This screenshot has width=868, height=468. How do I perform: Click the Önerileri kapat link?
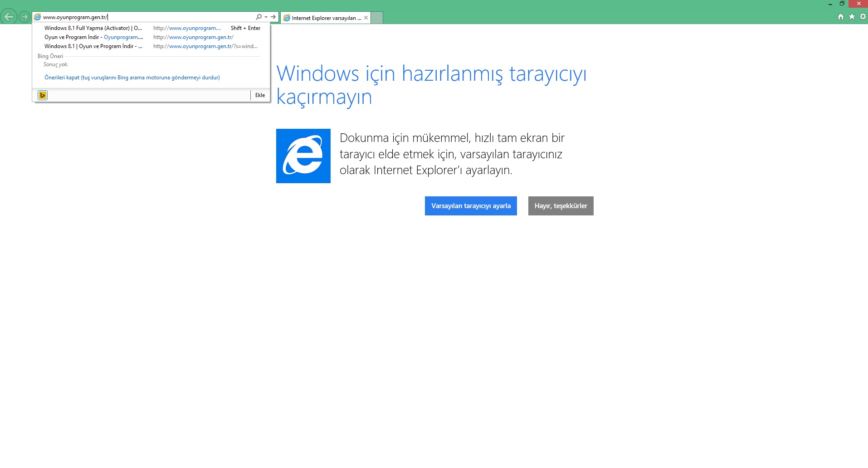(x=132, y=78)
